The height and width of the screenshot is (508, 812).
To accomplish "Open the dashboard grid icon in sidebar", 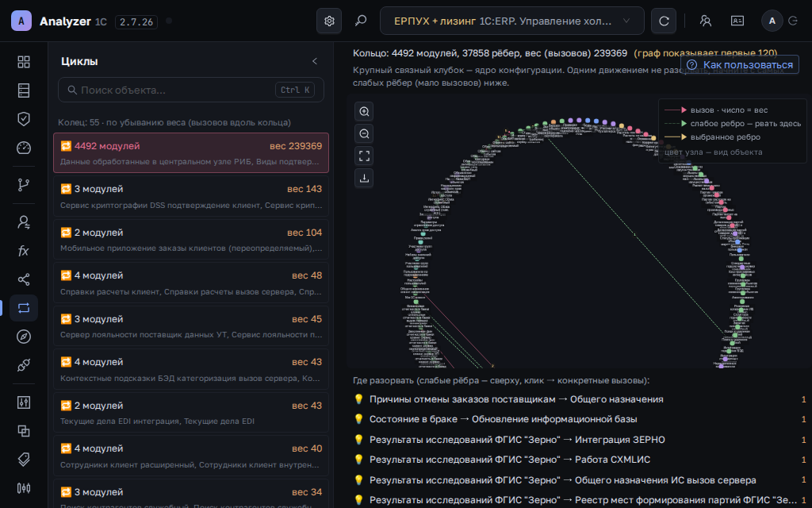I will point(24,62).
